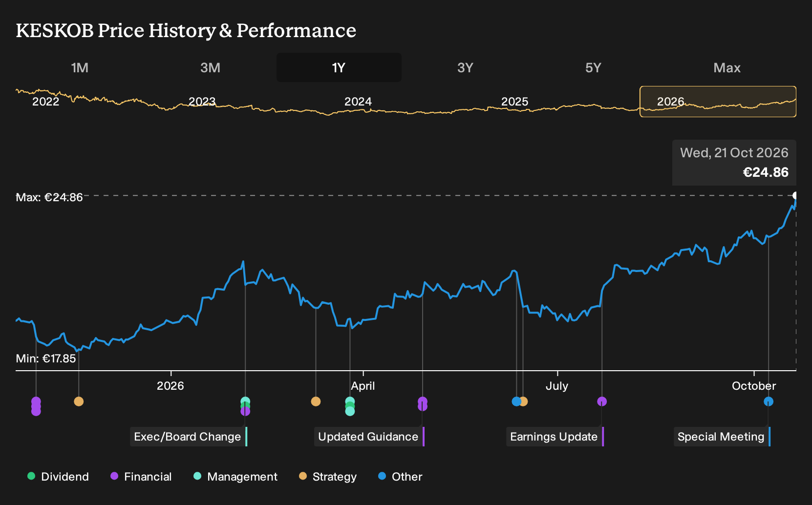Toggle the Strategy legend filter

coord(328,477)
